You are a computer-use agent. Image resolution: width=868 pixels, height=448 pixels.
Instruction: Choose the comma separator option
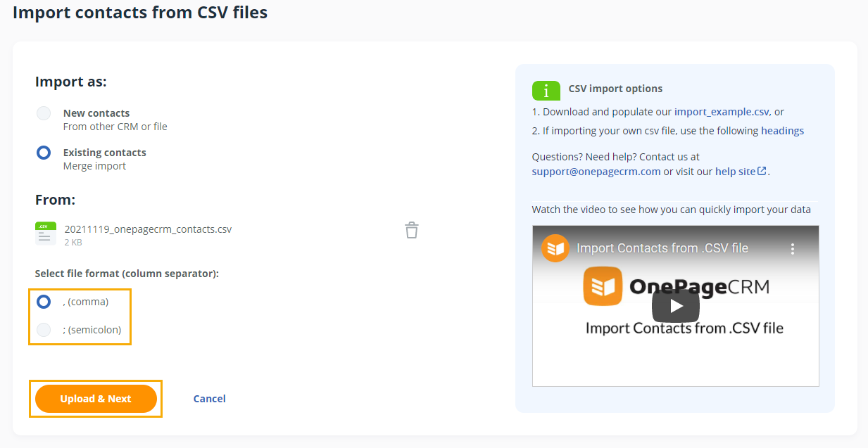44,302
